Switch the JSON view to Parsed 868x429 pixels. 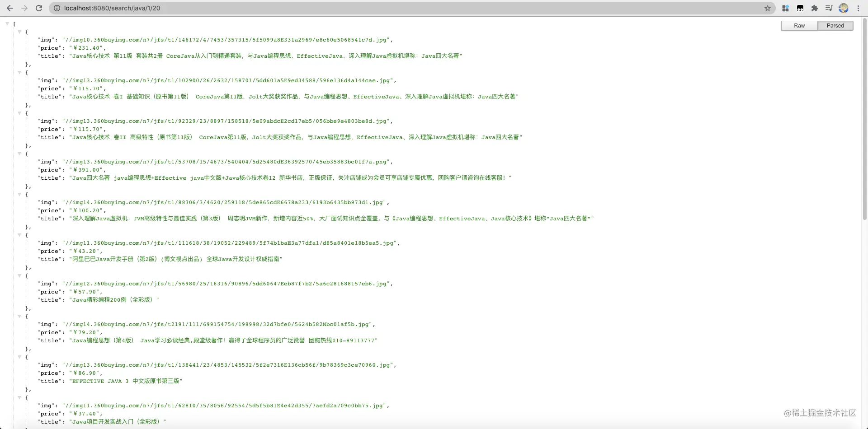(x=835, y=26)
